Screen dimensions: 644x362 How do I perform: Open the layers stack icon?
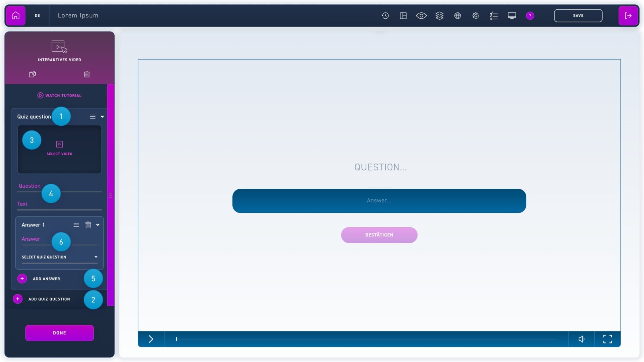(x=439, y=15)
